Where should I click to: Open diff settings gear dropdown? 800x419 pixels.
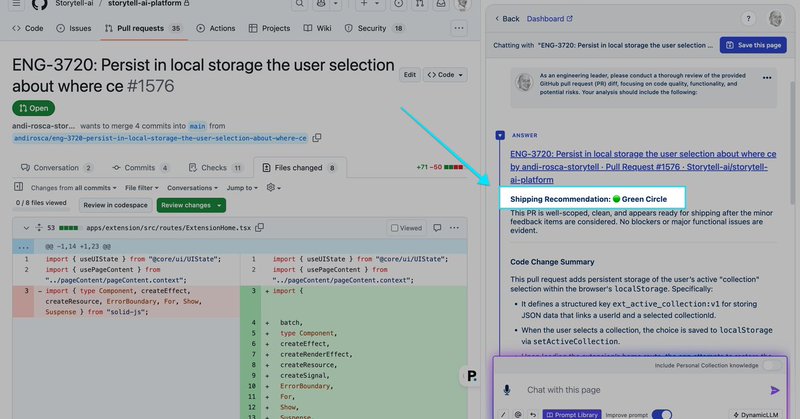[x=273, y=188]
